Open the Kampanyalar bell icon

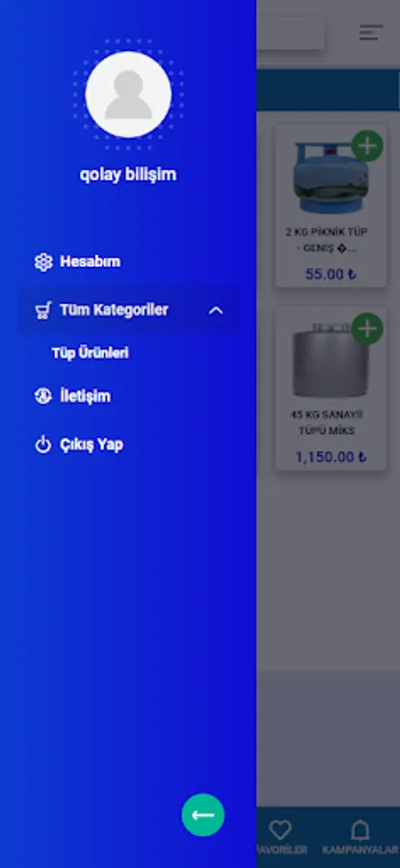pos(360,829)
